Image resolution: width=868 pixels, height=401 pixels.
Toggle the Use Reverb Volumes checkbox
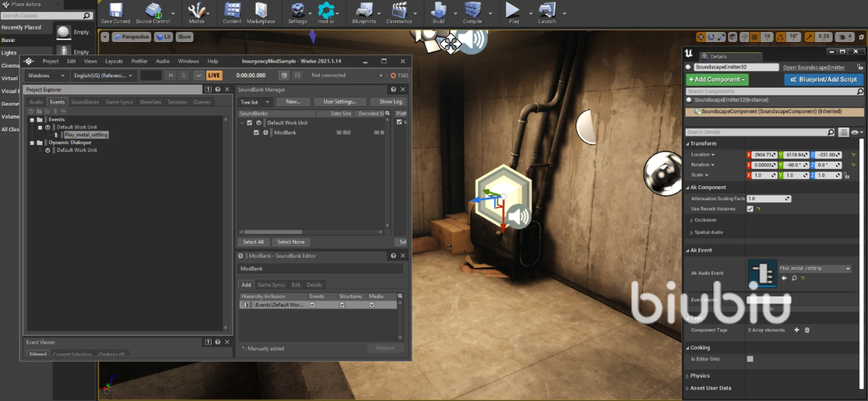(750, 209)
